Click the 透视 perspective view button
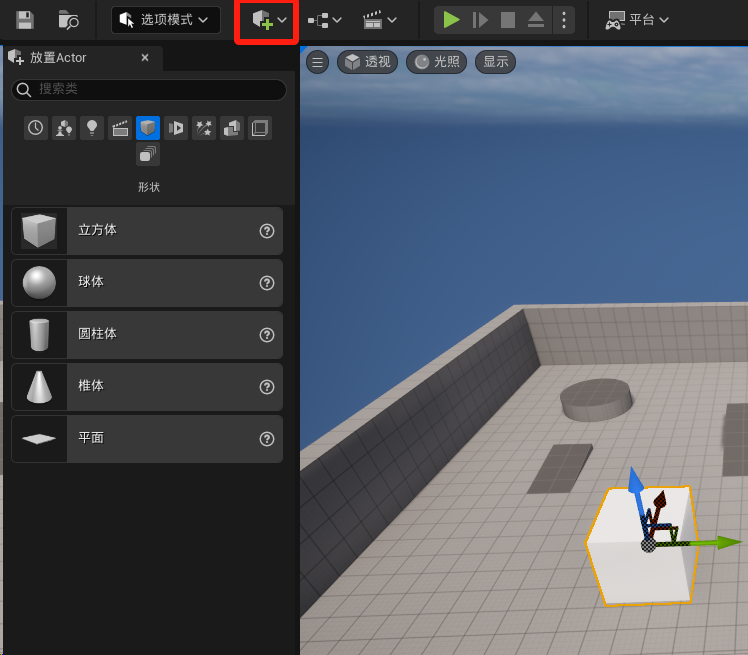Image resolution: width=748 pixels, height=655 pixels. coord(367,62)
